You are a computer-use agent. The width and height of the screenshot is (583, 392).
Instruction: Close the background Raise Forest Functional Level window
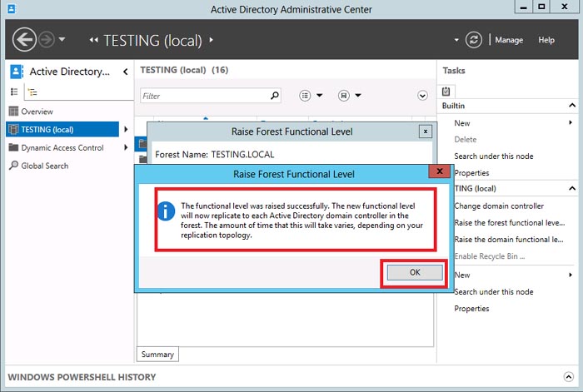tap(426, 131)
